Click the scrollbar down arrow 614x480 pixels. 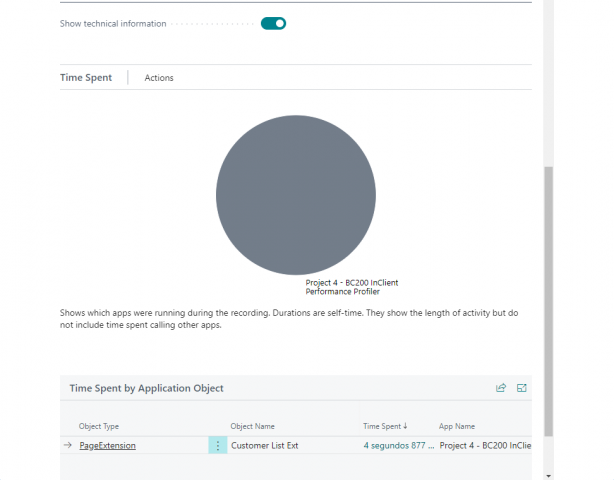point(547,473)
